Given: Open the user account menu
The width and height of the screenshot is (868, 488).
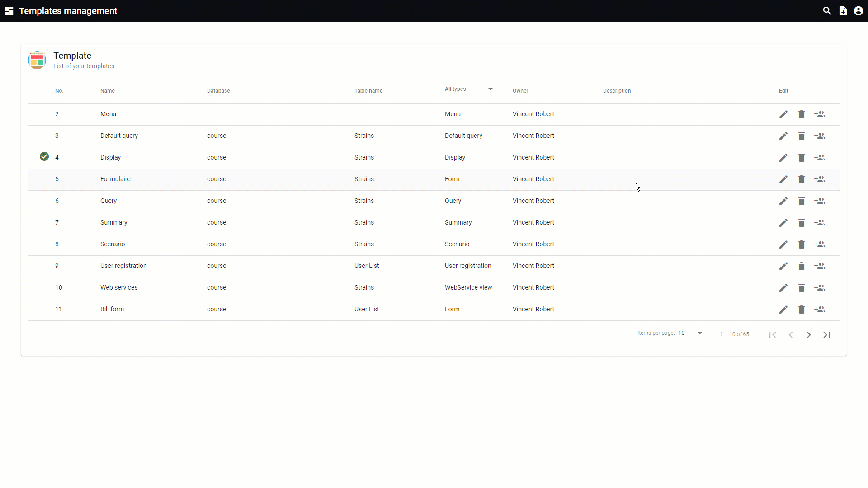Looking at the screenshot, I should 859,11.
